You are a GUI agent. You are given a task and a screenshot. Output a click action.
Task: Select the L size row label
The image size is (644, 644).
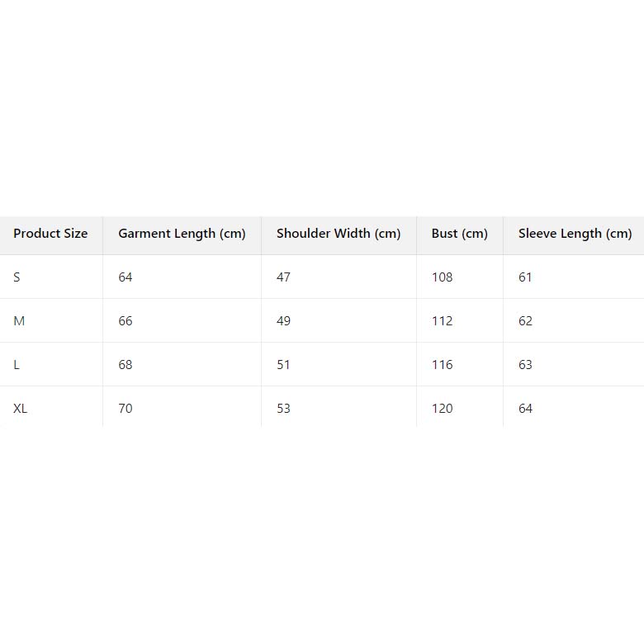[17, 365]
